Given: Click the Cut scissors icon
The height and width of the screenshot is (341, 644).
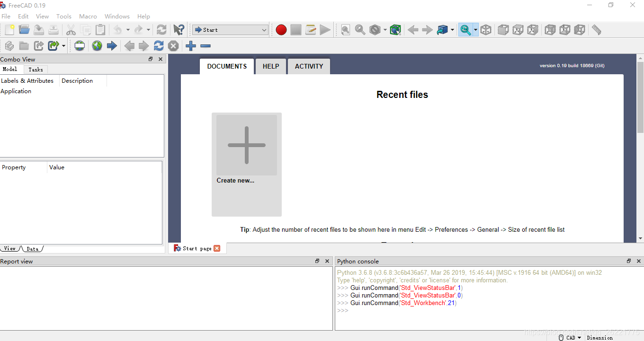Looking at the screenshot, I should click(x=71, y=30).
